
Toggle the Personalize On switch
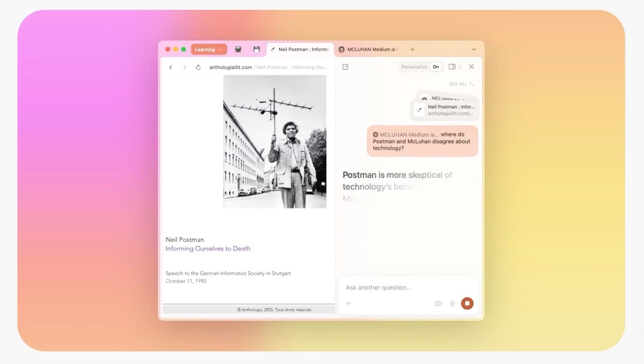click(436, 67)
